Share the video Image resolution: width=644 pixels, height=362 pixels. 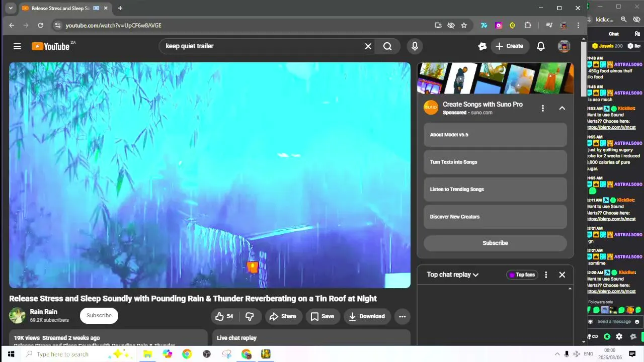click(x=283, y=316)
